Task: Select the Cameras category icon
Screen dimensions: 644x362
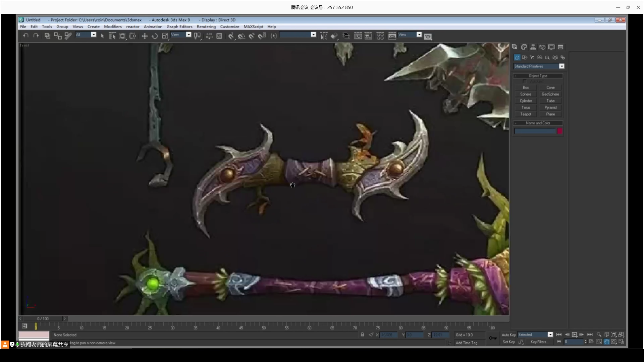Action: tap(540, 57)
